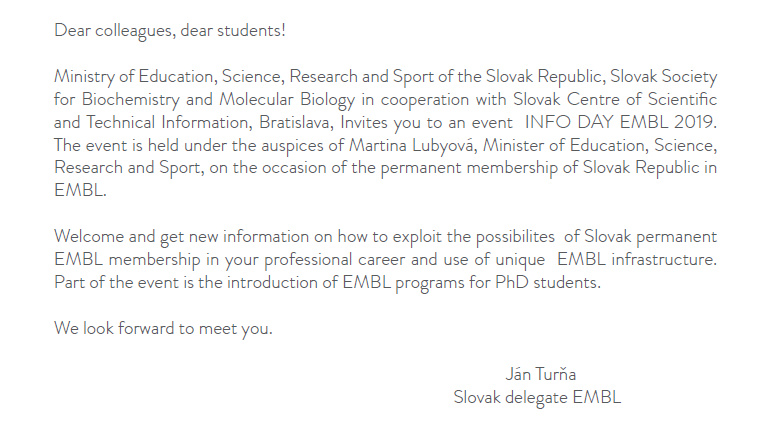Click the sentence 'We look forward to meet you.'
The image size is (776, 429).
point(163,328)
